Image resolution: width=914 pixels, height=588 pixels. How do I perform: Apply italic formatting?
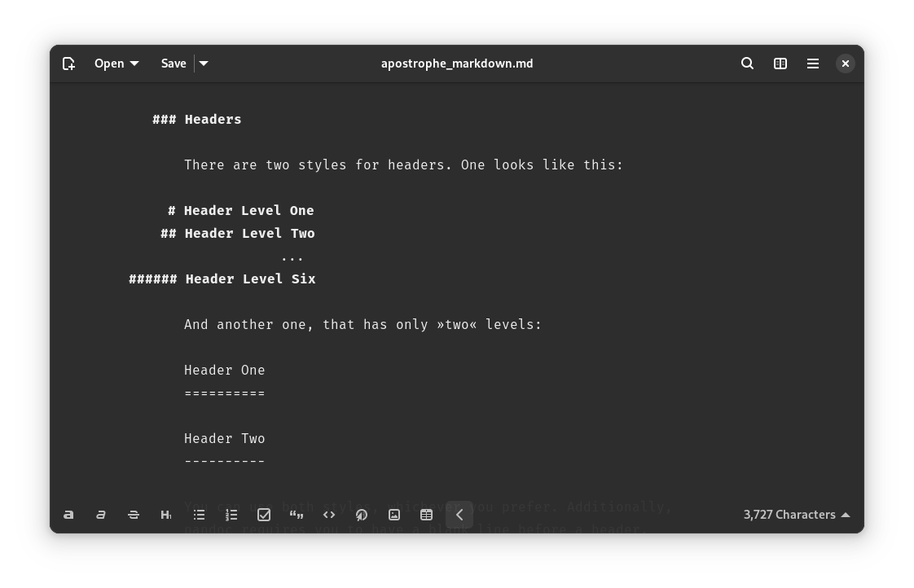coord(101,515)
